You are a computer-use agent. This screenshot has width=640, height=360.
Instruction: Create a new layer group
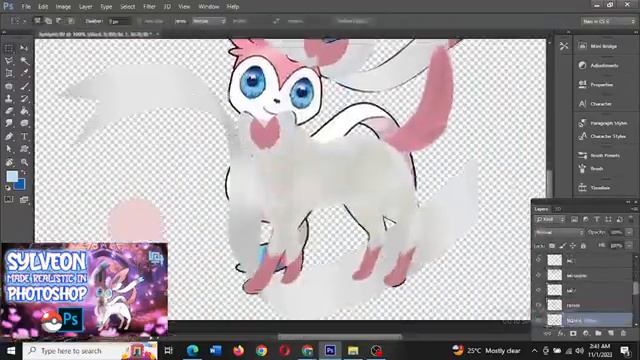pos(598,333)
